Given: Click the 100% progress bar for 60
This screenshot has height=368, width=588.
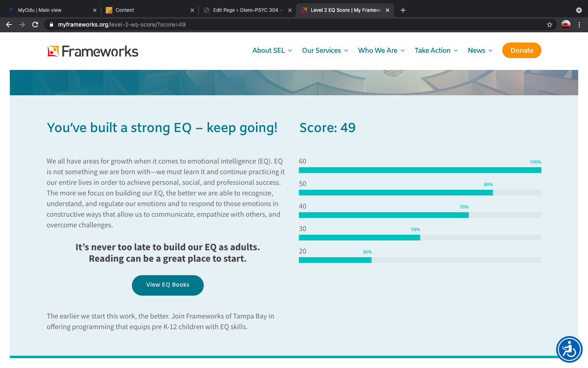Looking at the screenshot, I should pos(420,170).
